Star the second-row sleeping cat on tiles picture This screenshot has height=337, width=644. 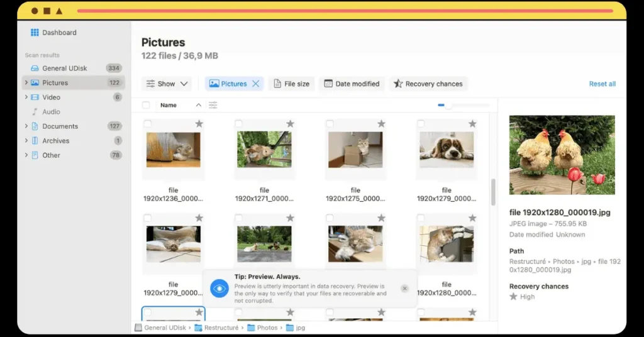[x=199, y=218]
